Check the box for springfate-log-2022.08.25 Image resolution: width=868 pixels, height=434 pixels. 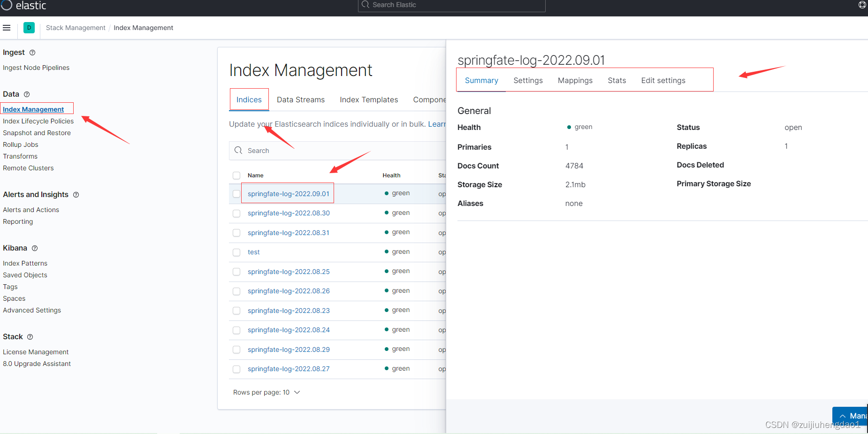coord(236,272)
